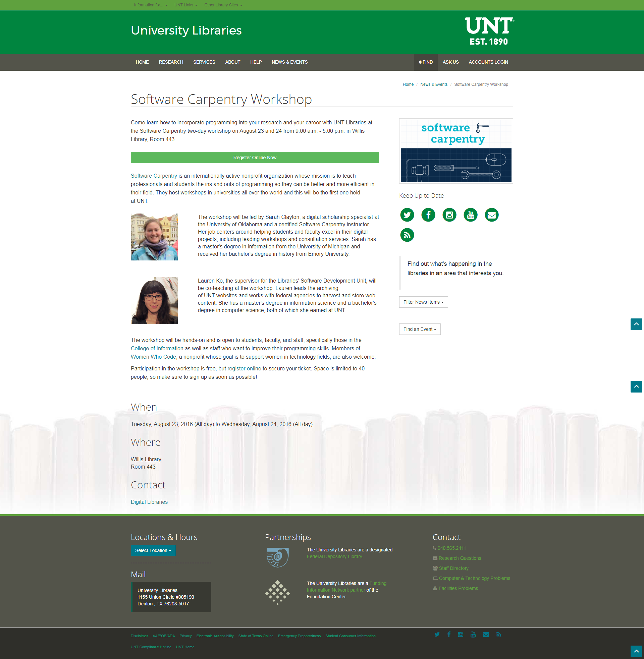The height and width of the screenshot is (659, 644).
Task: Click the AA/EOE/ADA footer link
Action: point(164,636)
